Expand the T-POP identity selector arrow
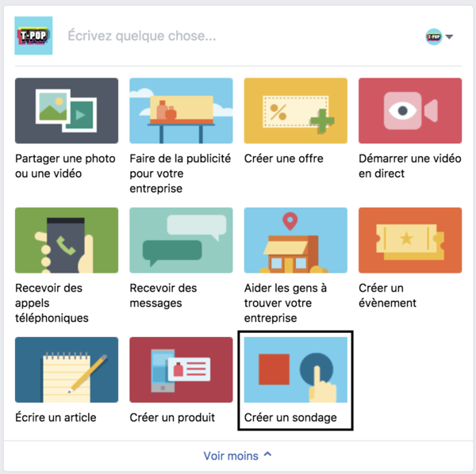Image resolution: width=476 pixels, height=474 pixels. pyautogui.click(x=449, y=36)
